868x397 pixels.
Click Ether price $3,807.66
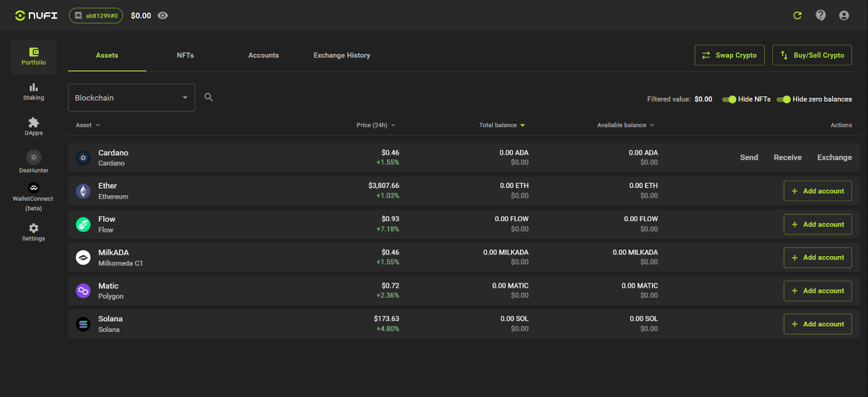(x=384, y=185)
